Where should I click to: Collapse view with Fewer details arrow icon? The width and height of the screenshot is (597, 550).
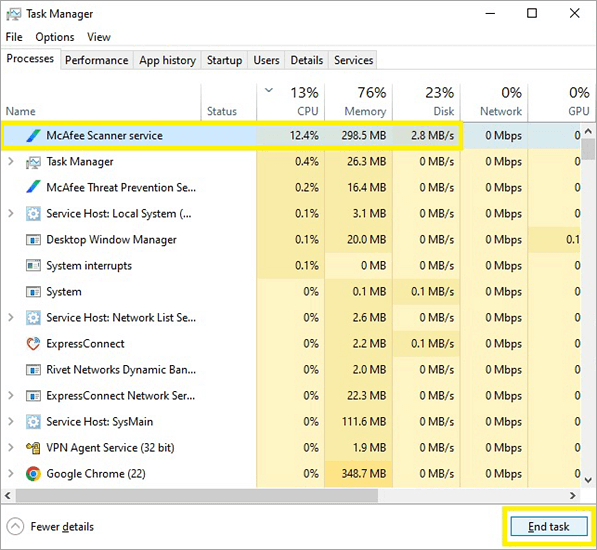point(15,527)
